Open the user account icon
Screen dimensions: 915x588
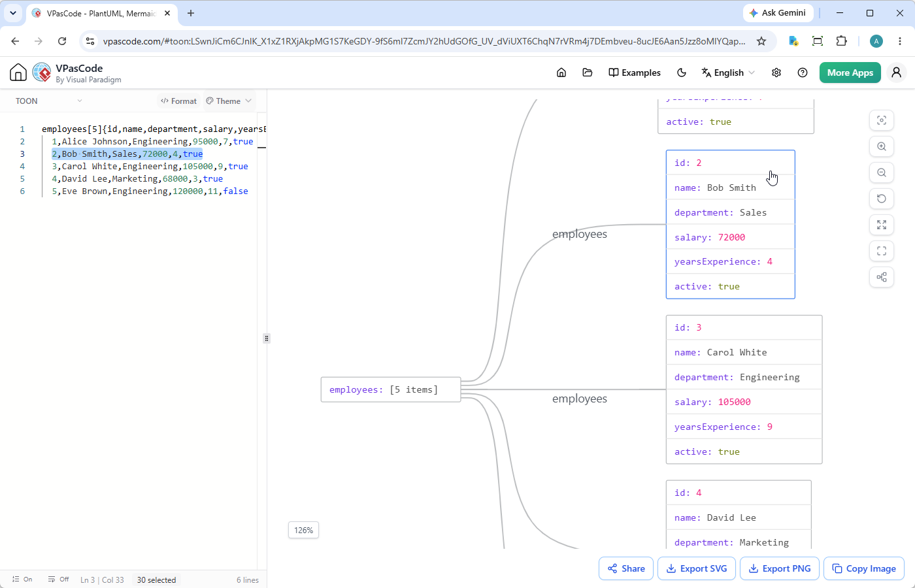pos(897,73)
